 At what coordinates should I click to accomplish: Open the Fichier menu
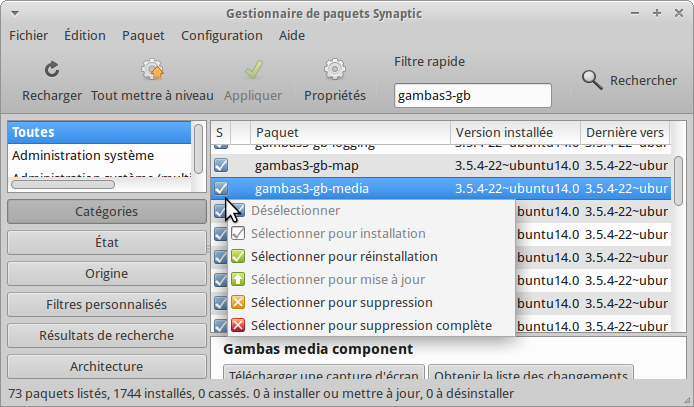[29, 35]
